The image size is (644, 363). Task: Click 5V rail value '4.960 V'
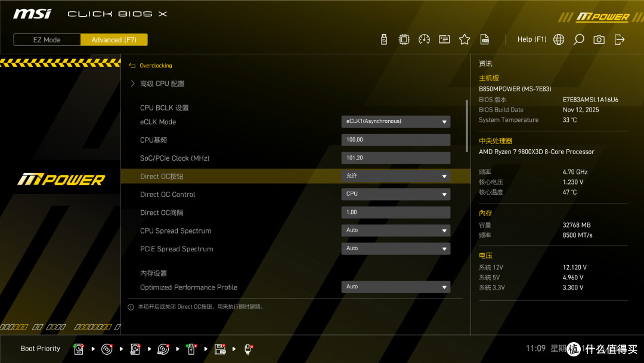(x=573, y=278)
